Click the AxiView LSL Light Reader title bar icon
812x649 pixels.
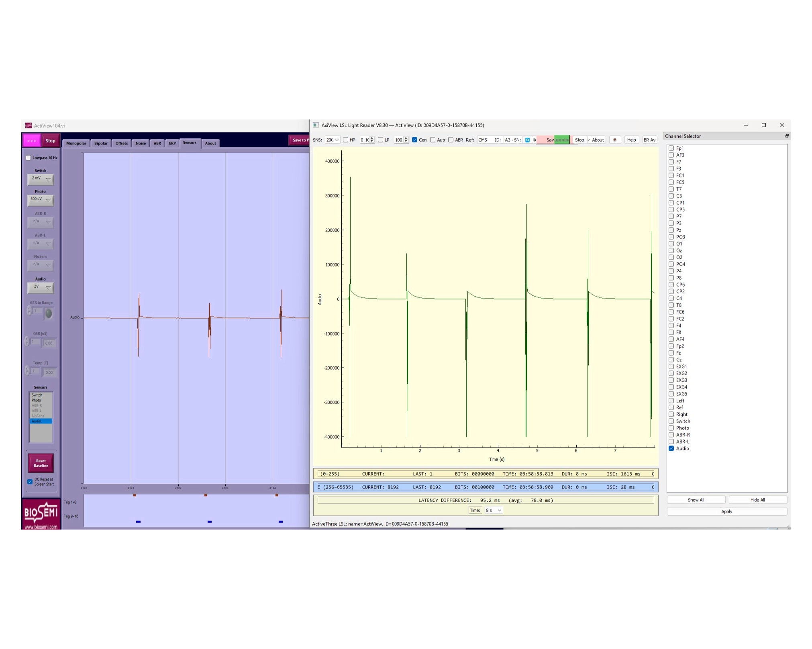[x=316, y=125]
